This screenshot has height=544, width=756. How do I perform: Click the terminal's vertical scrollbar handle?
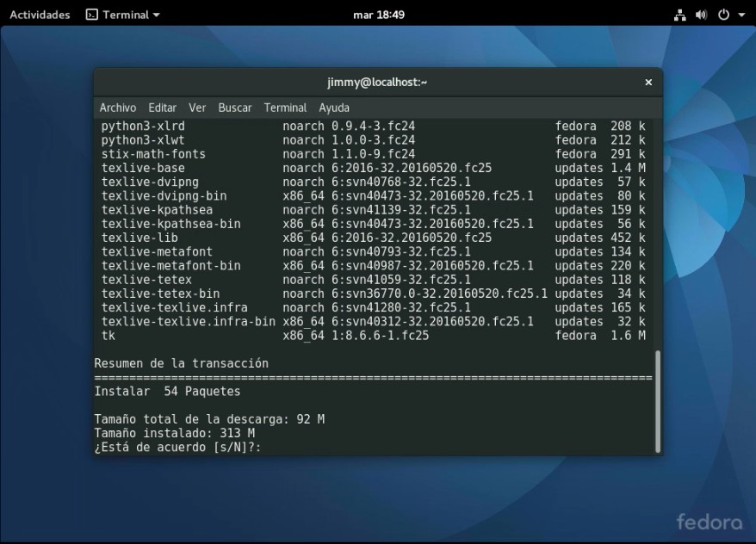click(x=658, y=400)
